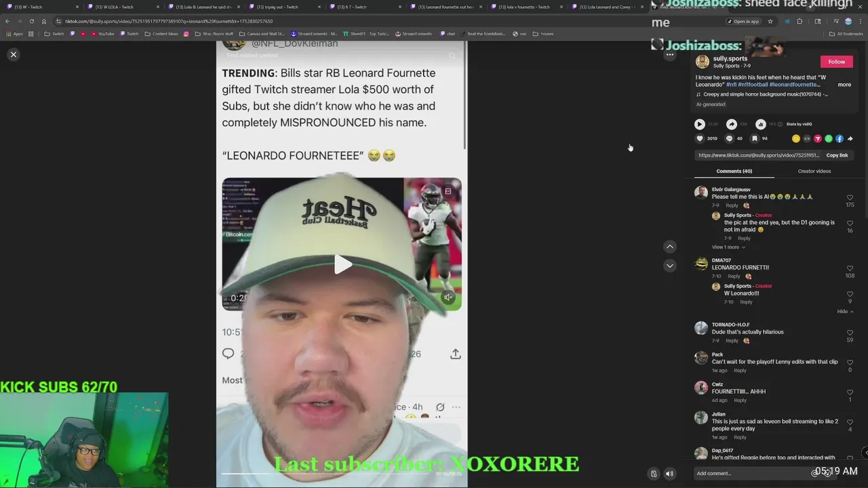Open the horror background music sound link
Viewport: 868px width, 488px height.
click(x=762, y=94)
